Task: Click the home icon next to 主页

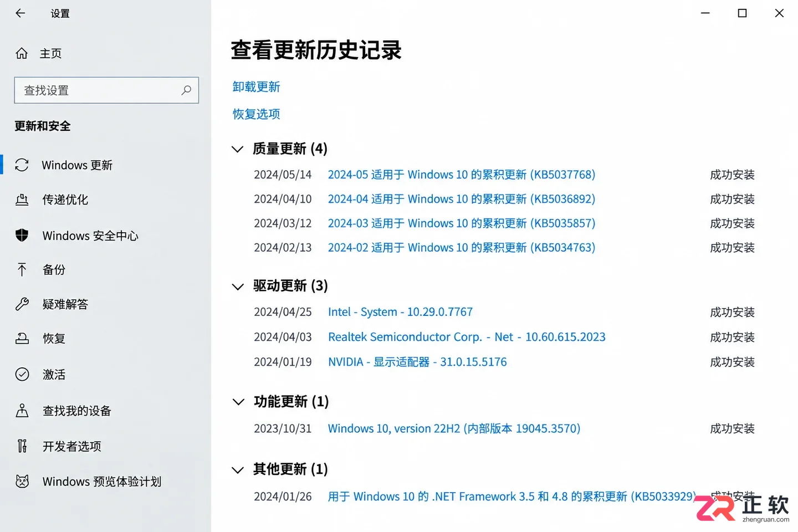Action: pos(22,53)
